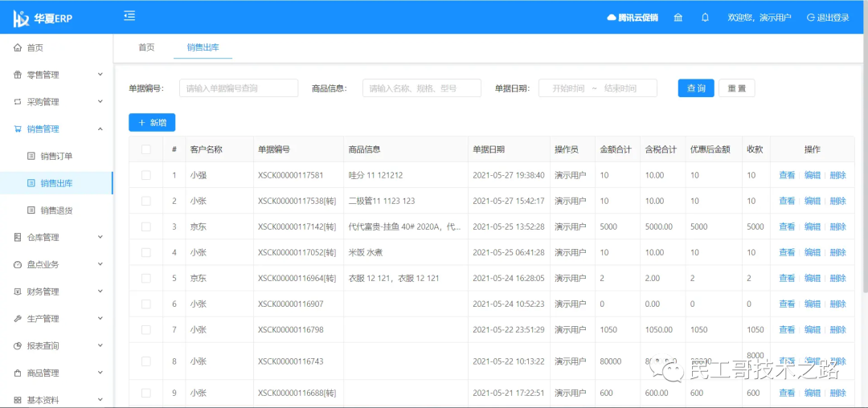Go to 首页 in the sidebar
The width and height of the screenshot is (868, 408).
56,48
